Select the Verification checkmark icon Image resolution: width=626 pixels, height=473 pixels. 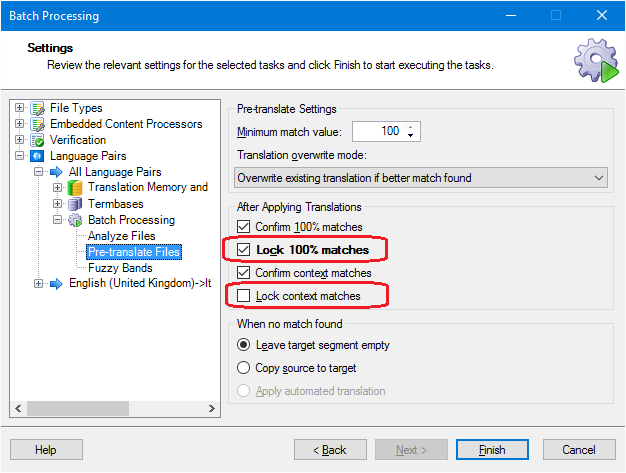(38, 140)
